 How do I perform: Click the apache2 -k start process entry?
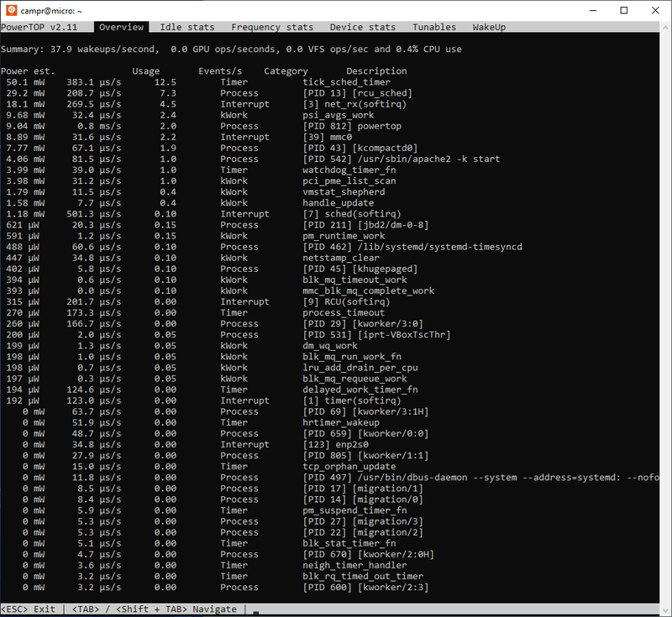[402, 159]
